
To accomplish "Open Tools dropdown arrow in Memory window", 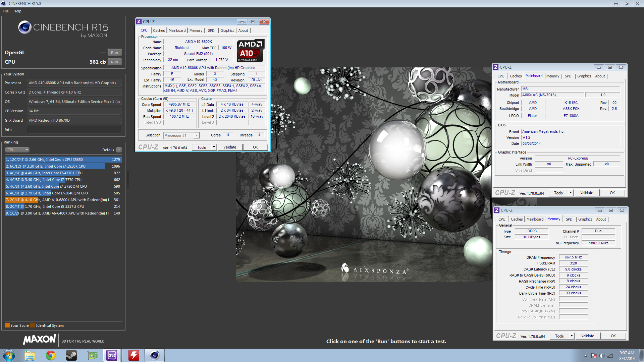I will coord(572,336).
